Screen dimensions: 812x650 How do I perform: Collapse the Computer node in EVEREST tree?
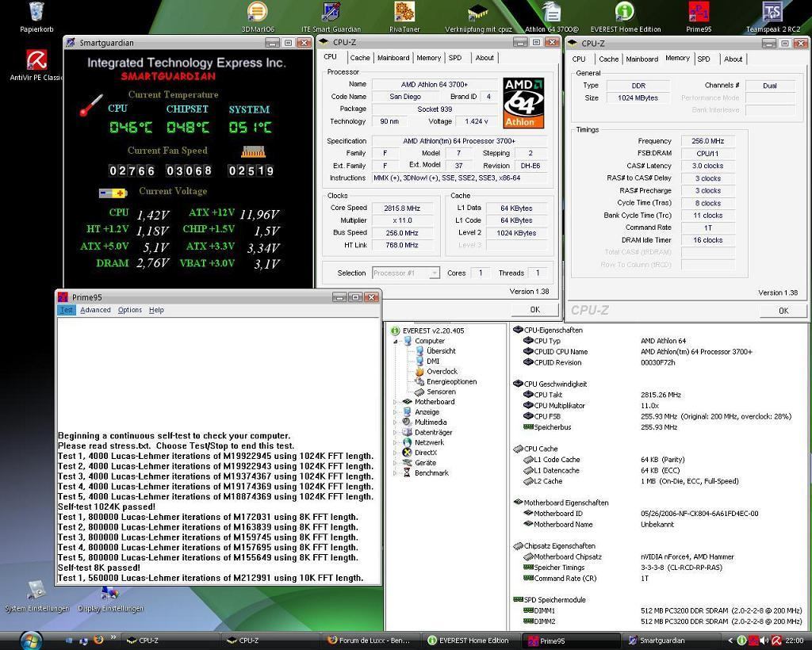click(x=395, y=341)
